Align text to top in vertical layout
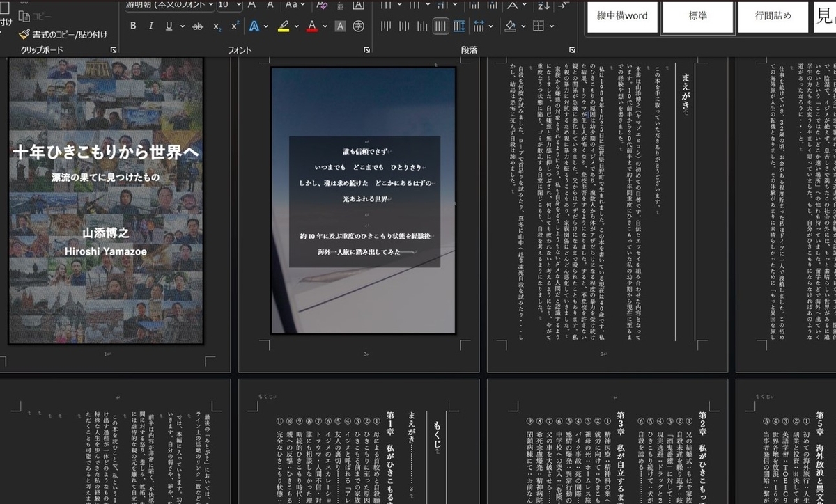 (x=387, y=26)
